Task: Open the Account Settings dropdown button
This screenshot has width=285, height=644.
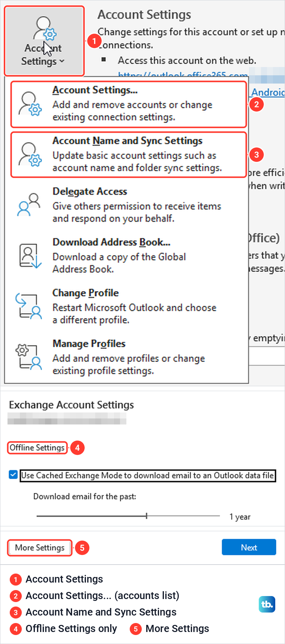Action: [44, 41]
